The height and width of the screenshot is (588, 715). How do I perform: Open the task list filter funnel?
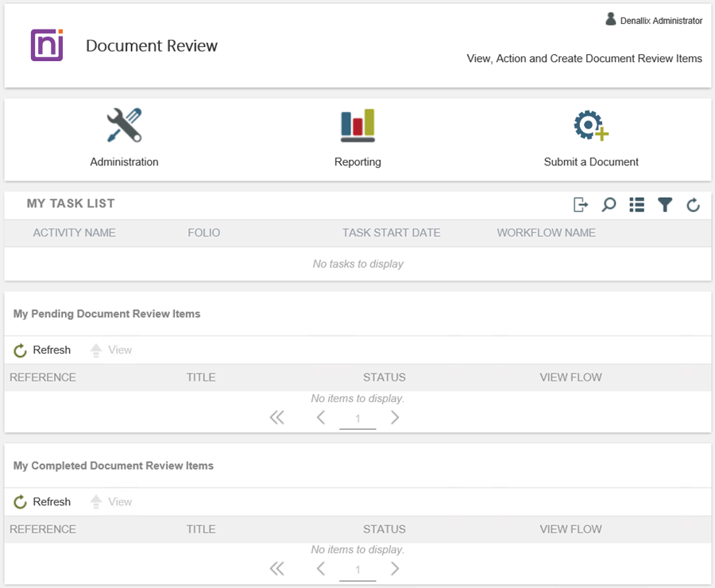pyautogui.click(x=665, y=205)
